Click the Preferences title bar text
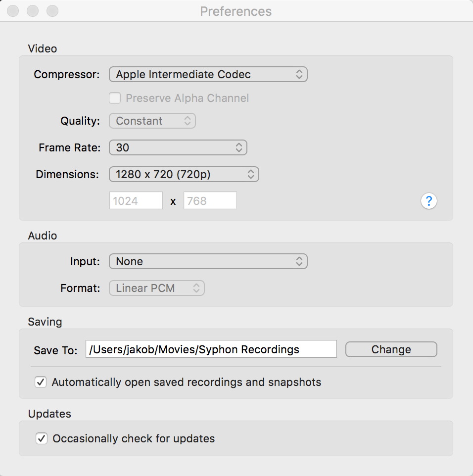Image resolution: width=473 pixels, height=476 pixels. pos(236,11)
